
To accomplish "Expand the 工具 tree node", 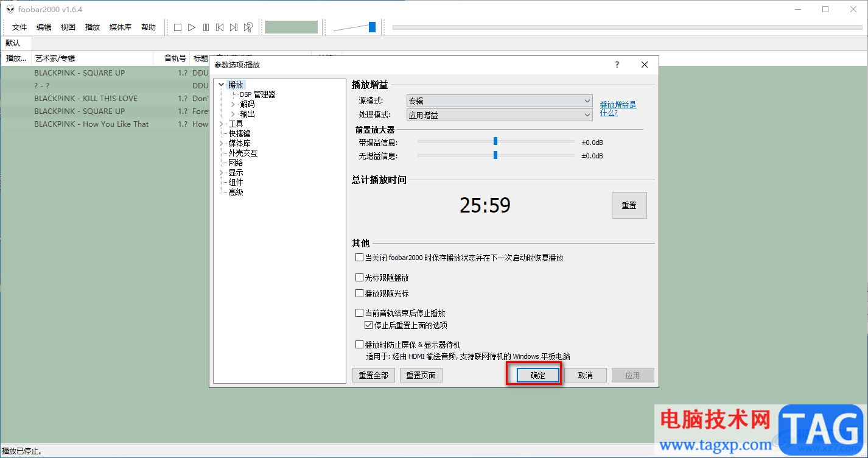I will click(222, 124).
